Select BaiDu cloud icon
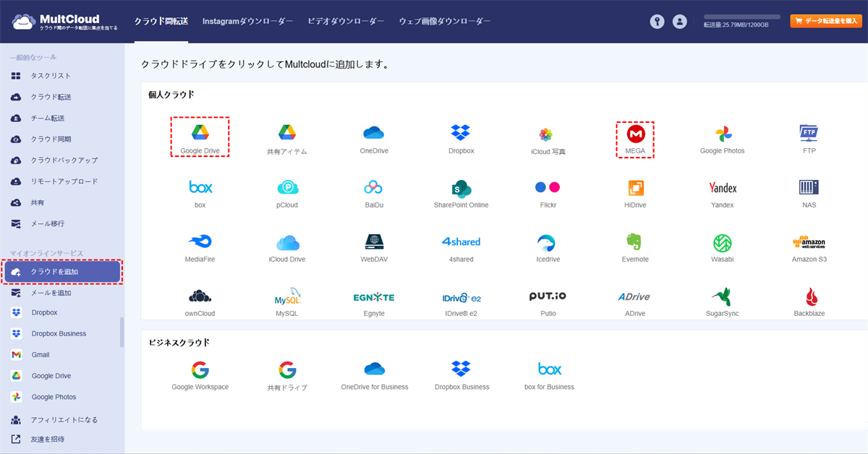Viewport: 868px width, 454px height. [373, 187]
